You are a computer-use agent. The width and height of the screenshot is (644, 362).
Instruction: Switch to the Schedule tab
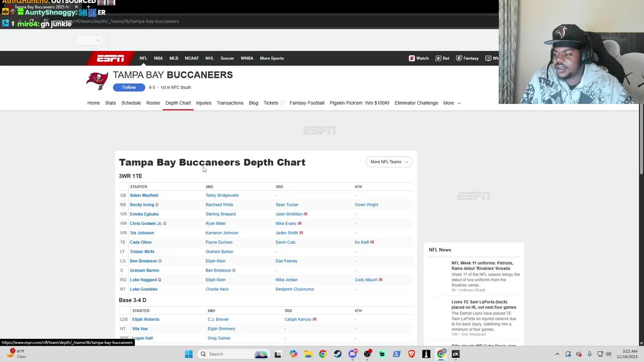[x=131, y=103]
